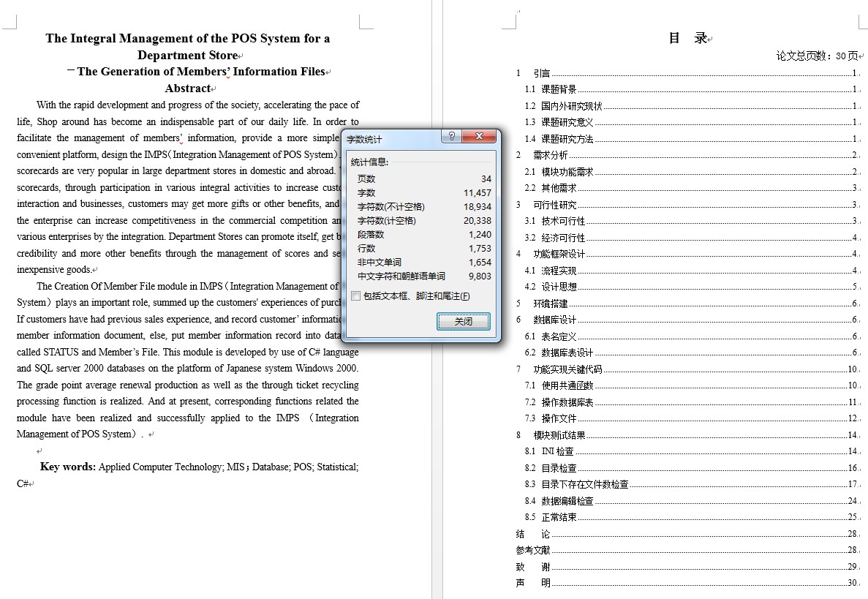Open TOC entry 结论
Screen dimensions: 868x599
point(687,534)
